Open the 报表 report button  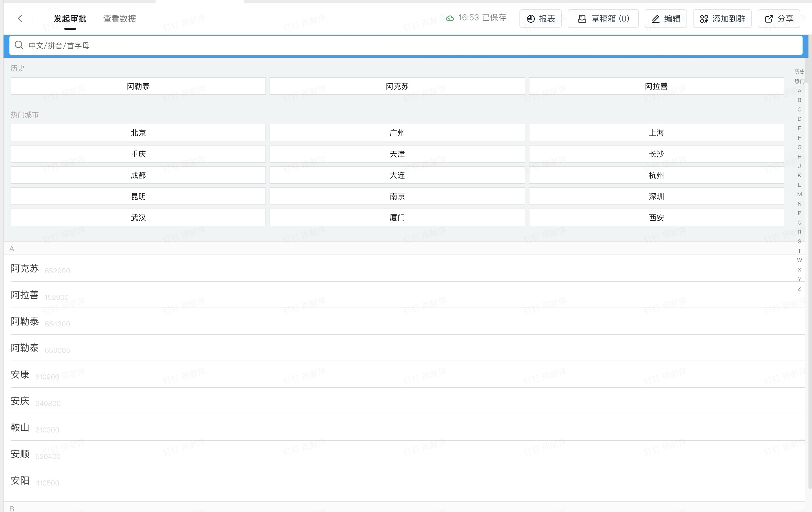541,19
